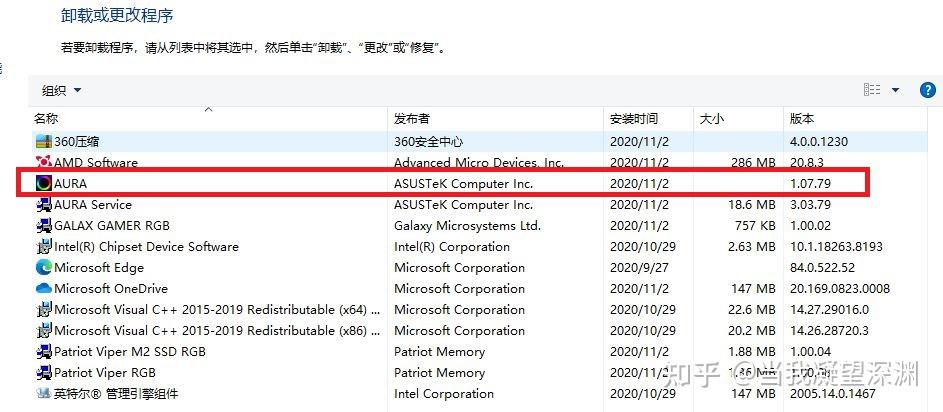The image size is (943, 412).
Task: Open the 组织 dropdown menu
Action: (x=61, y=91)
